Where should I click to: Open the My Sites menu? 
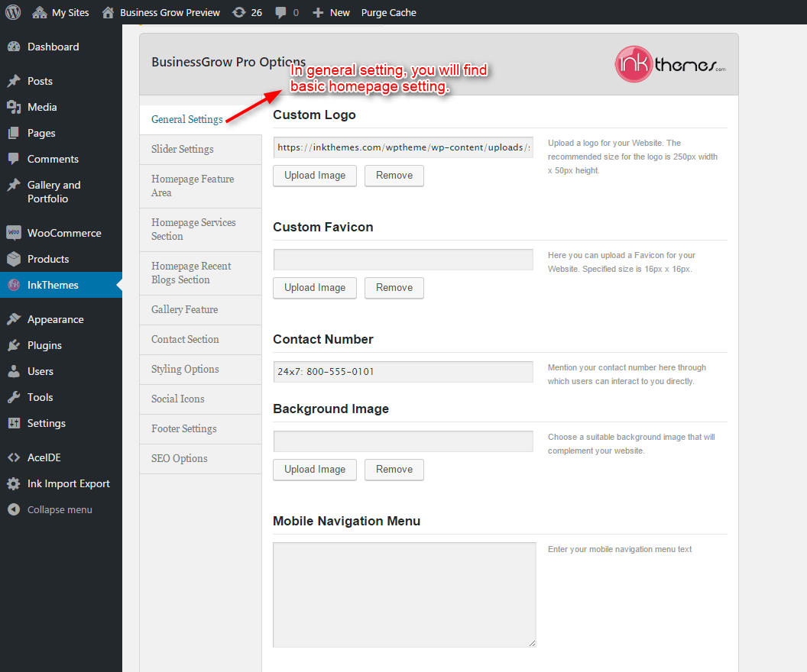pyautogui.click(x=61, y=12)
